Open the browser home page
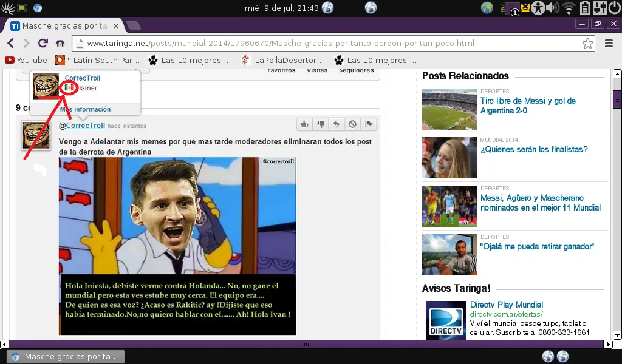 [x=60, y=43]
